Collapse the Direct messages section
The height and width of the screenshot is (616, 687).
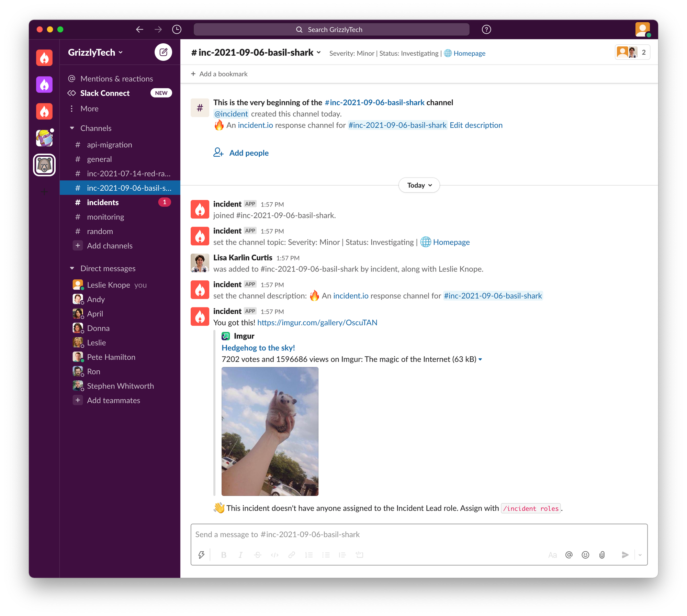(x=72, y=268)
